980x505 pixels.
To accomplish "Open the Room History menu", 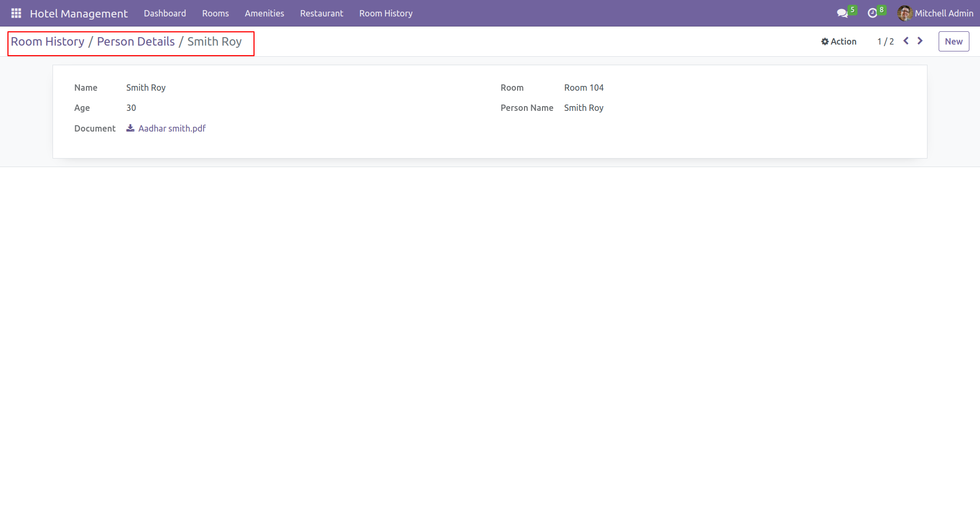I will [386, 13].
